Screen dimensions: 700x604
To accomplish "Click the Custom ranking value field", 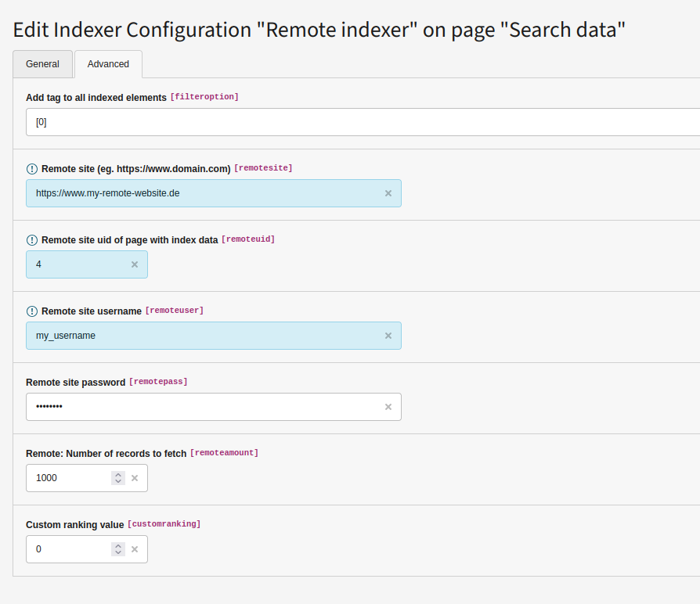I will [x=87, y=549].
